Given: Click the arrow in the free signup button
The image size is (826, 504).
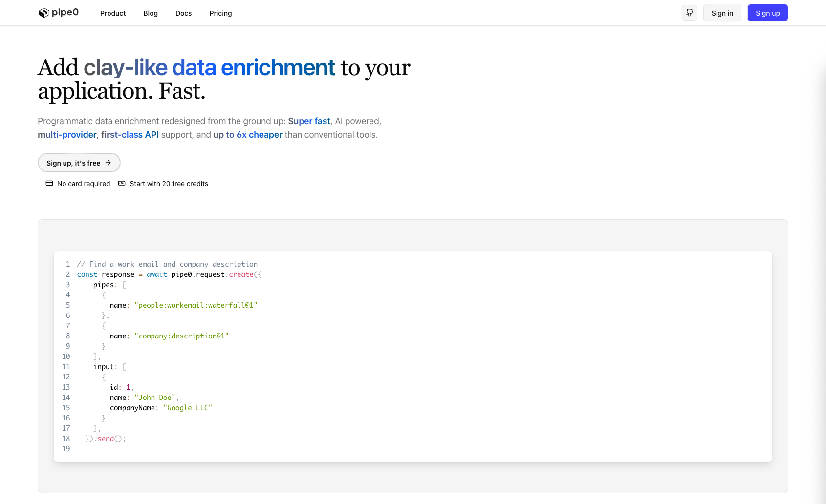Looking at the screenshot, I should tap(108, 163).
